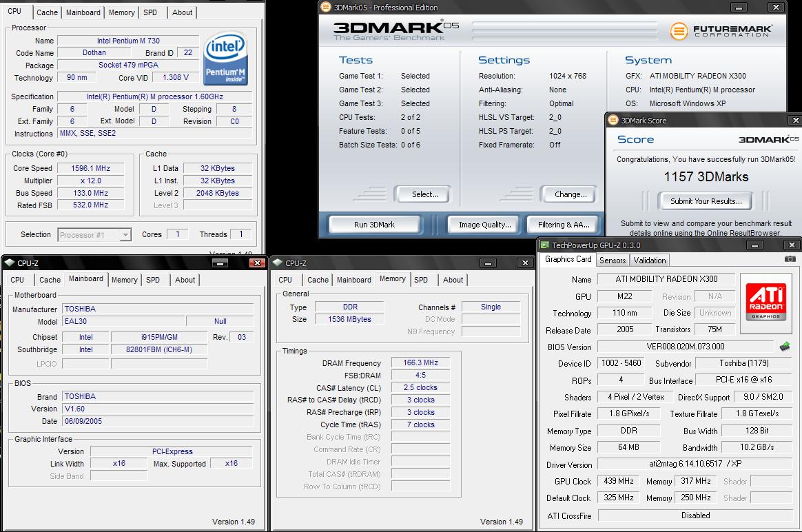Click the 3DMark05 window title icon
802x532 pixels.
click(325, 7)
